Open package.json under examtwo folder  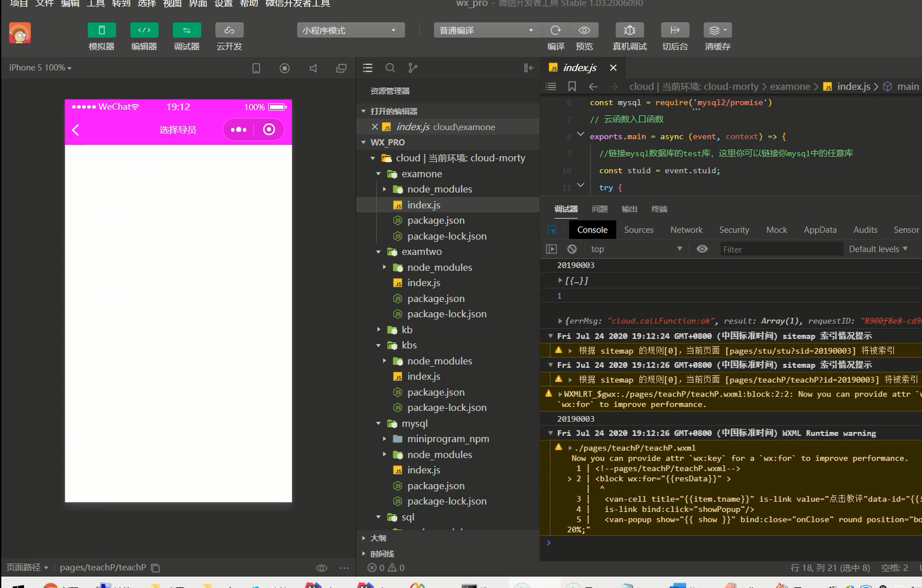(436, 299)
